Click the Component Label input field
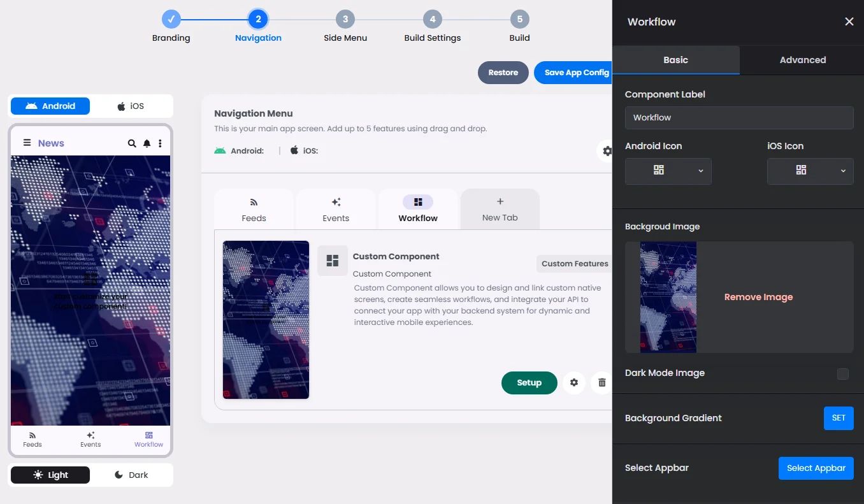The height and width of the screenshot is (504, 864). pos(738,117)
